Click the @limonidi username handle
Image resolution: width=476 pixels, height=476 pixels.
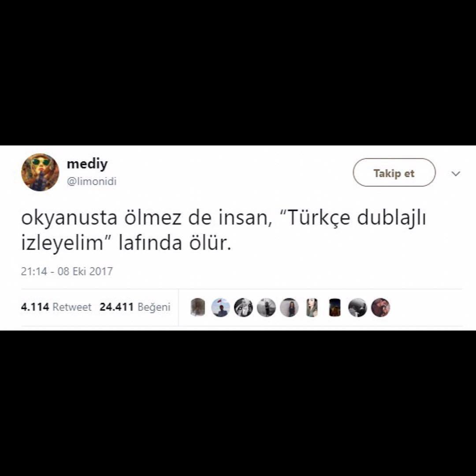coord(91,182)
